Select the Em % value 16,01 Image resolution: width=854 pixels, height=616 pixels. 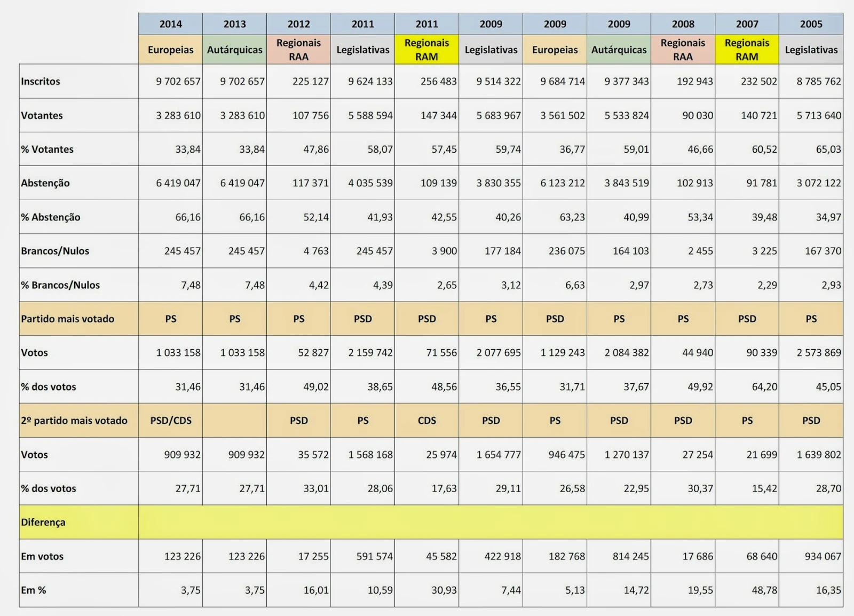316,590
